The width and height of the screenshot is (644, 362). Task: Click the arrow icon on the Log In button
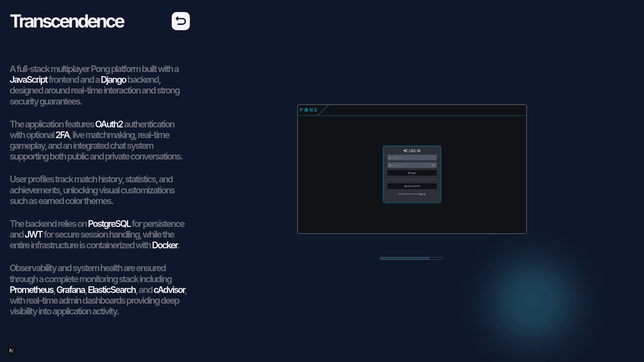(409, 173)
